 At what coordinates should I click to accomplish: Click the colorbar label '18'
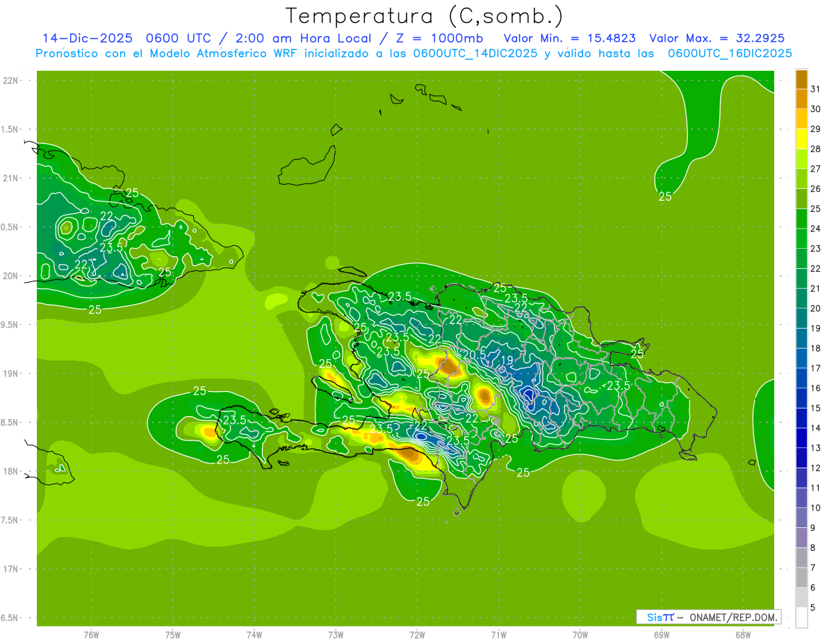815,348
